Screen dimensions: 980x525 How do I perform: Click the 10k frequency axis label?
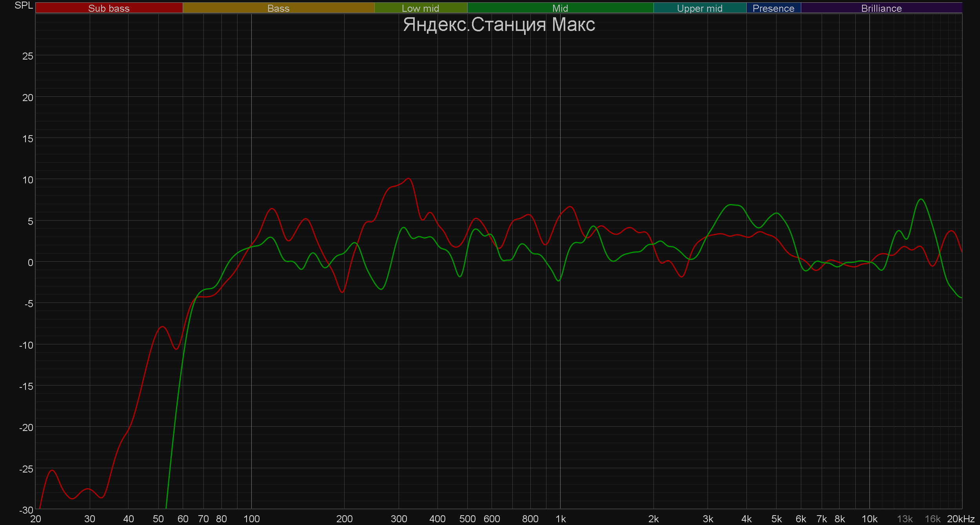click(x=869, y=519)
